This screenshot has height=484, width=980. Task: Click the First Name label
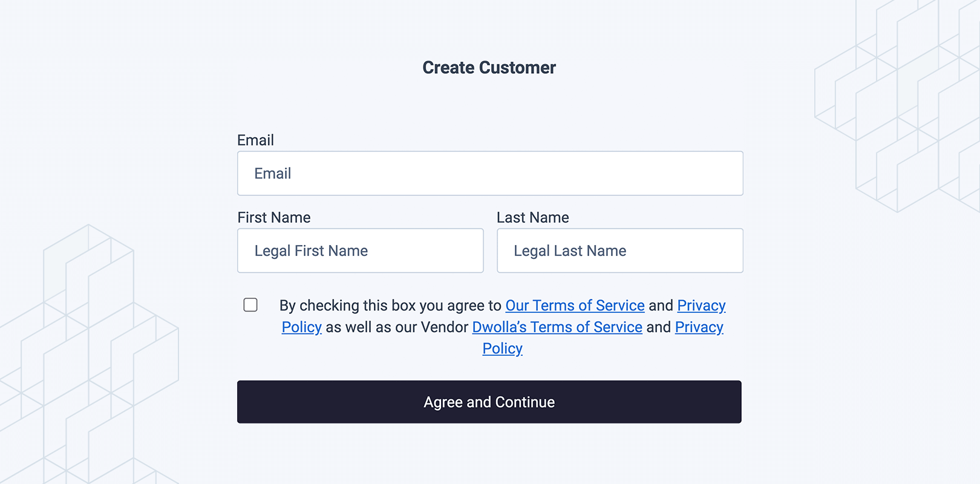274,218
